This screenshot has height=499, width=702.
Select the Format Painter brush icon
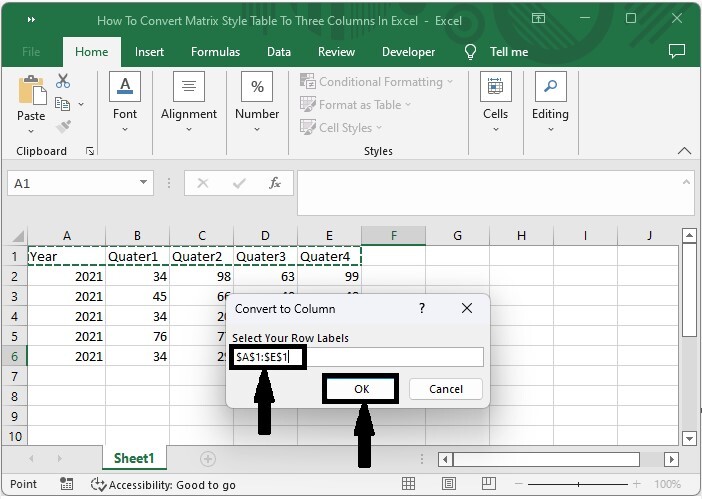[63, 127]
